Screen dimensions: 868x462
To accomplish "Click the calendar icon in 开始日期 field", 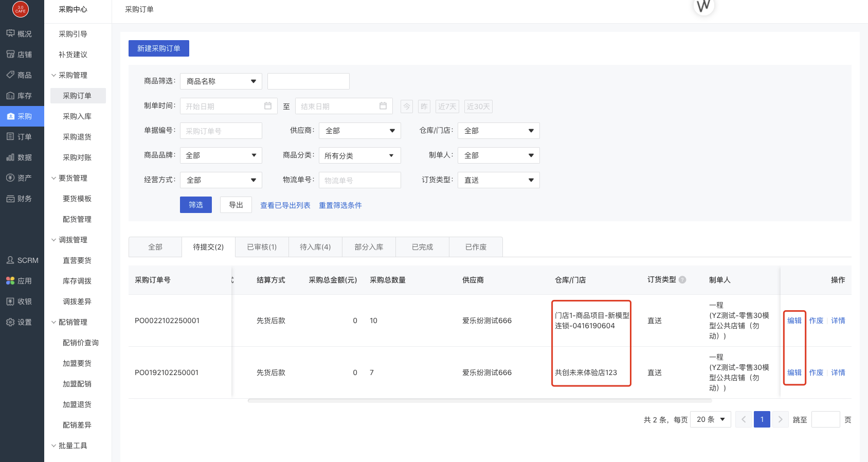I will pyautogui.click(x=268, y=105).
